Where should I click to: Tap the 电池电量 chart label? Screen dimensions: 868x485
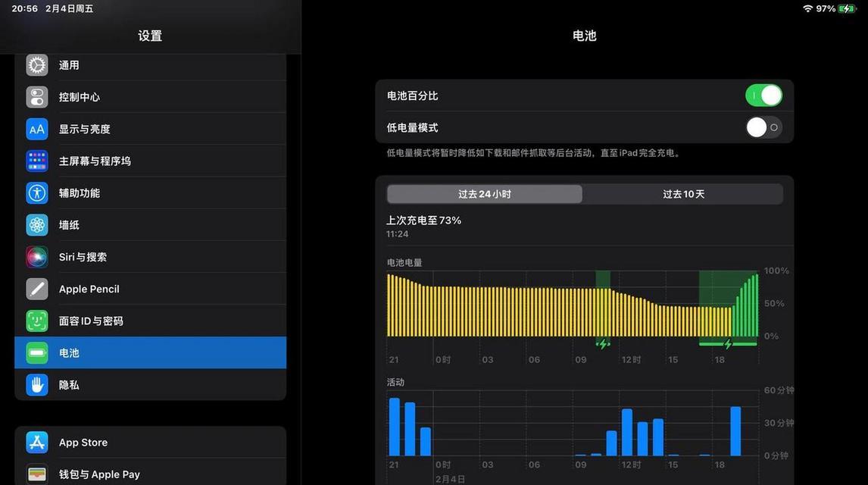click(x=404, y=262)
